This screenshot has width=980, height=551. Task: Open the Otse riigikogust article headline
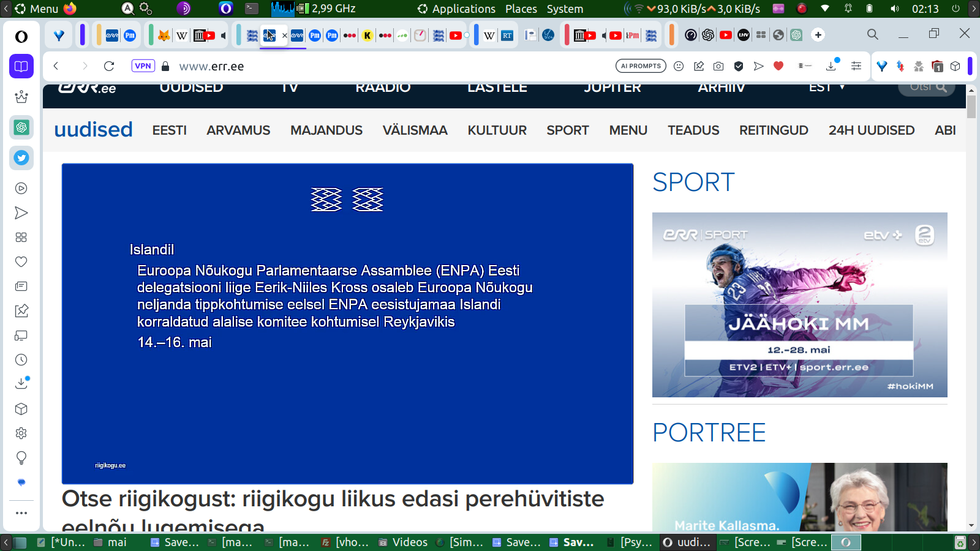pyautogui.click(x=333, y=511)
